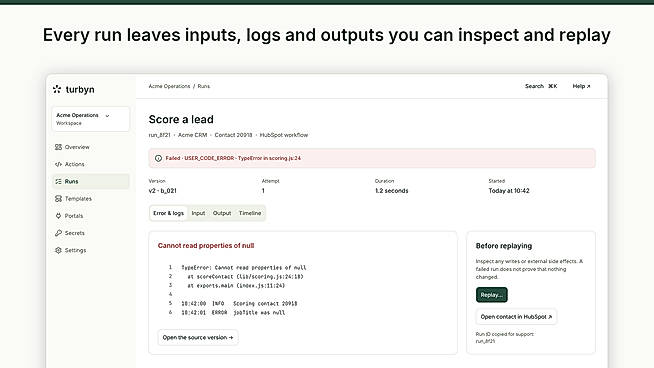Image resolution: width=654 pixels, height=368 pixels.
Task: Open the Actions code icon
Action: 58,164
